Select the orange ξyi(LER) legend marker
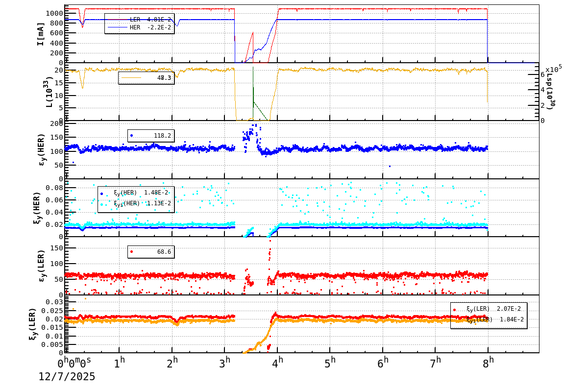 point(454,320)
